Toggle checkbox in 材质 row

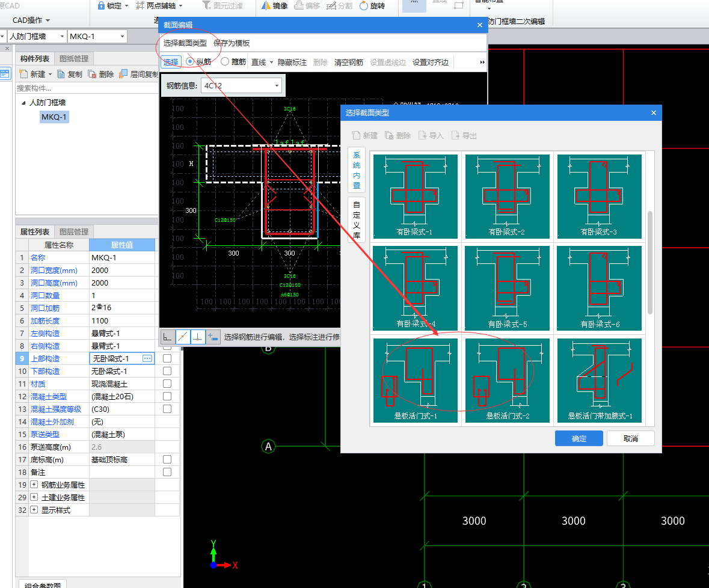click(x=167, y=384)
